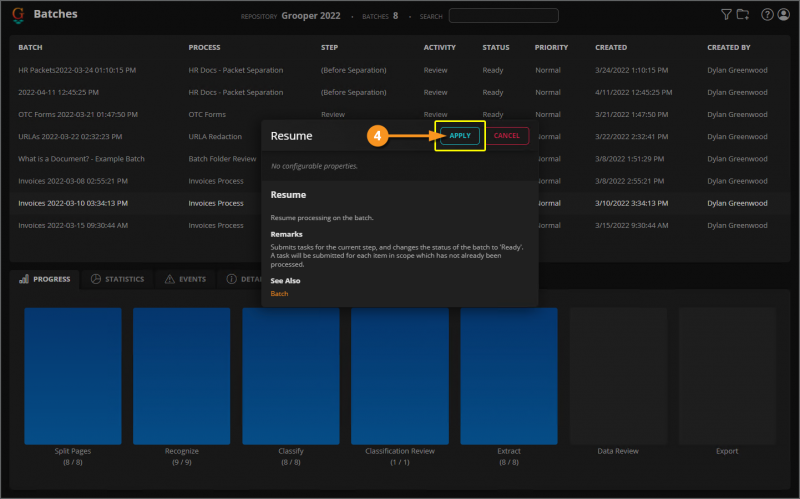Viewport: 800px width, 499px height.
Task: Sort by the Priority column header
Action: click(551, 47)
